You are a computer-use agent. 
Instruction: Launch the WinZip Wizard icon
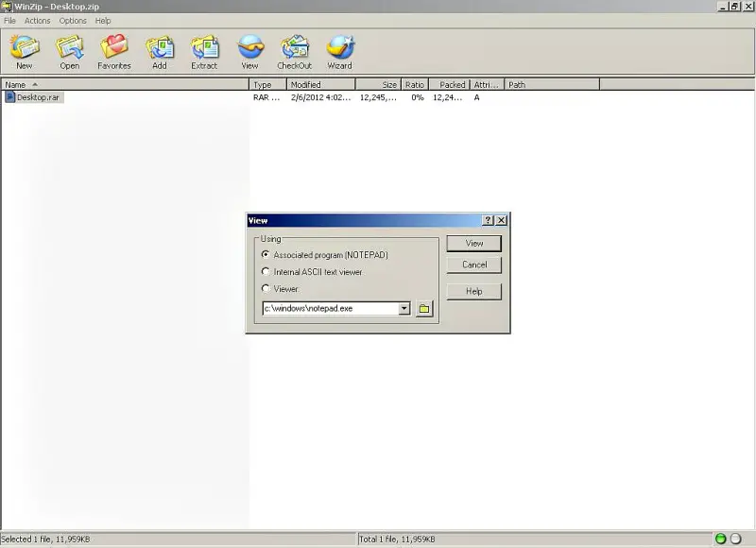(339, 47)
